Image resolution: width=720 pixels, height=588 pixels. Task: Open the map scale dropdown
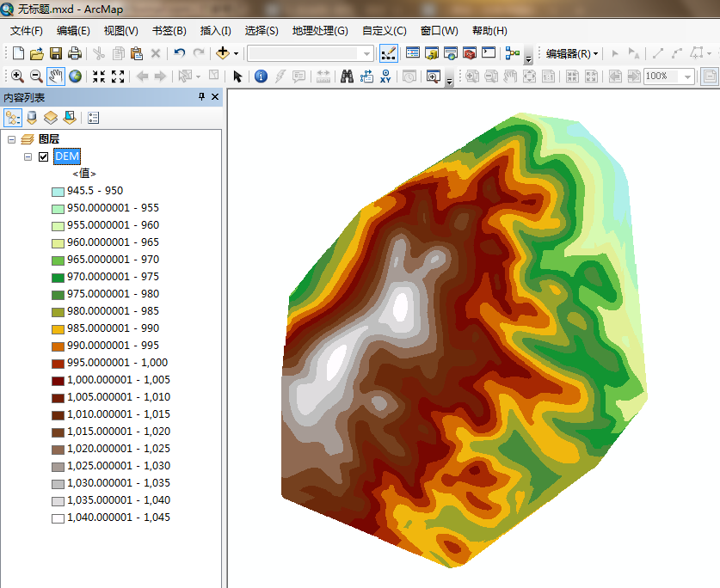pyautogui.click(x=367, y=53)
